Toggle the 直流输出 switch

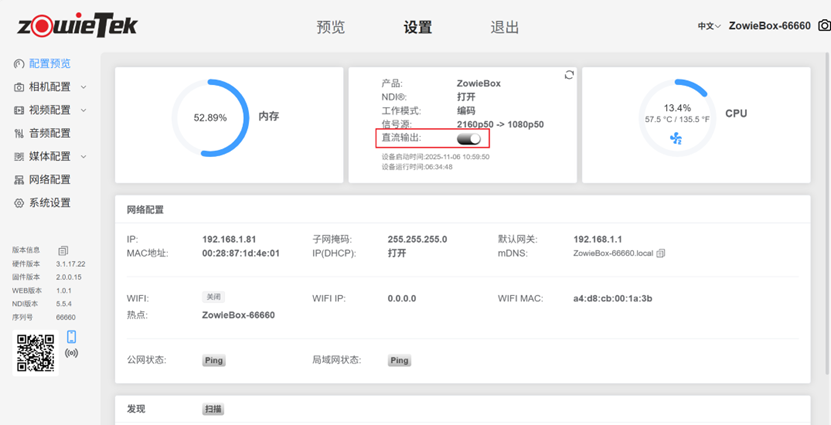tap(469, 139)
